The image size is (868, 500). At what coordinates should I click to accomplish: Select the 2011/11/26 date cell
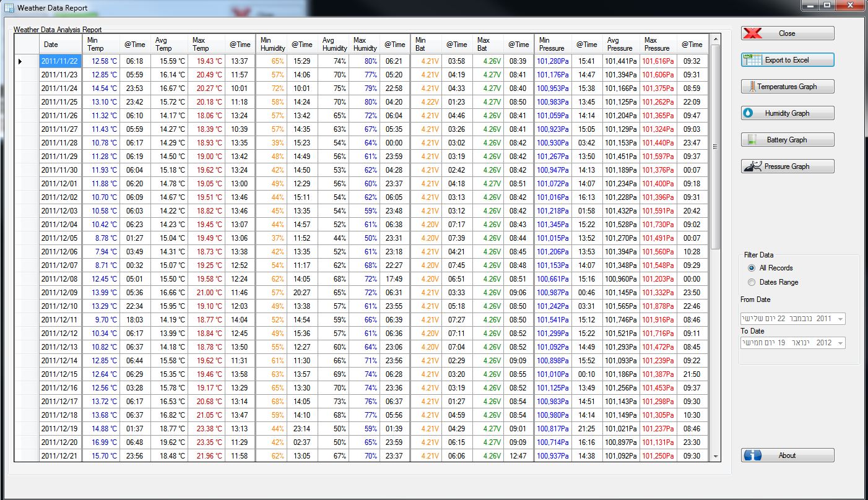(60, 115)
